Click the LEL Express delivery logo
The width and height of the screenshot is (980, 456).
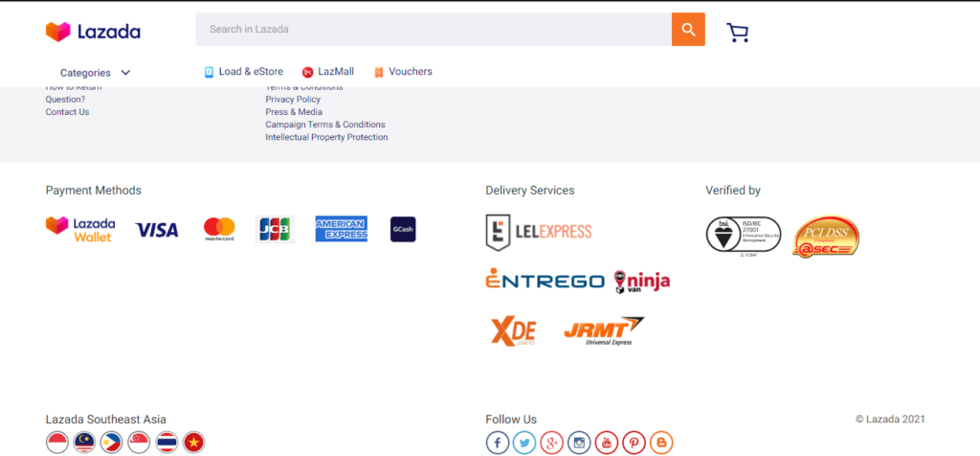(539, 232)
